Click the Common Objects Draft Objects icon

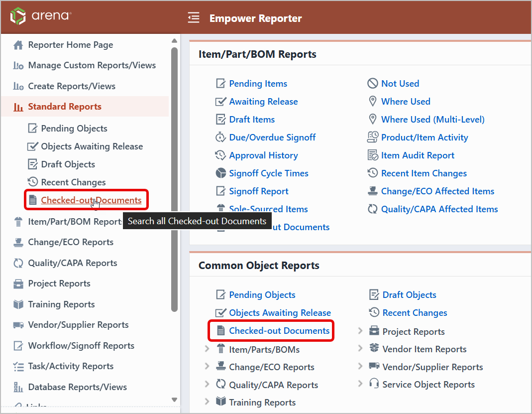coord(374,294)
